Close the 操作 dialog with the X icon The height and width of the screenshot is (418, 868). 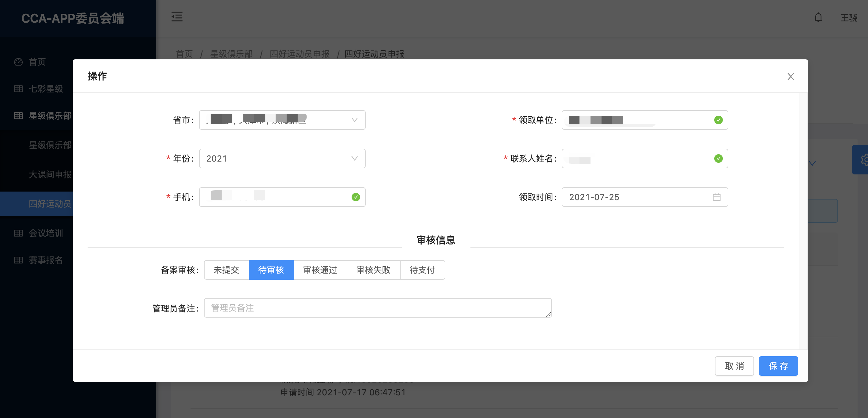(x=791, y=77)
